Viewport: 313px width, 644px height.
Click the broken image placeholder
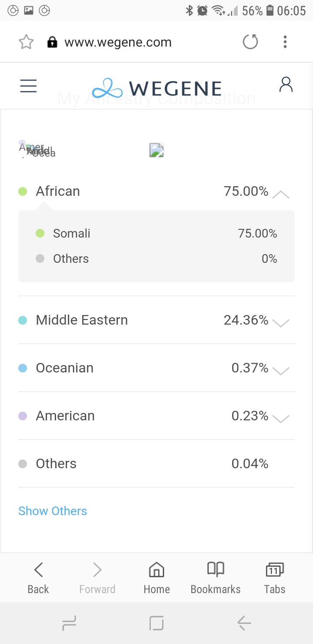156,150
